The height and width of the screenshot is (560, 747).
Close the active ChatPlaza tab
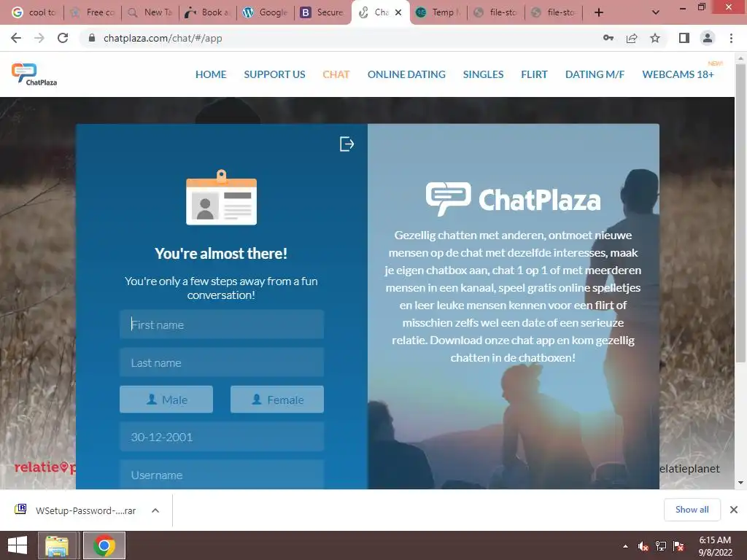coord(398,12)
